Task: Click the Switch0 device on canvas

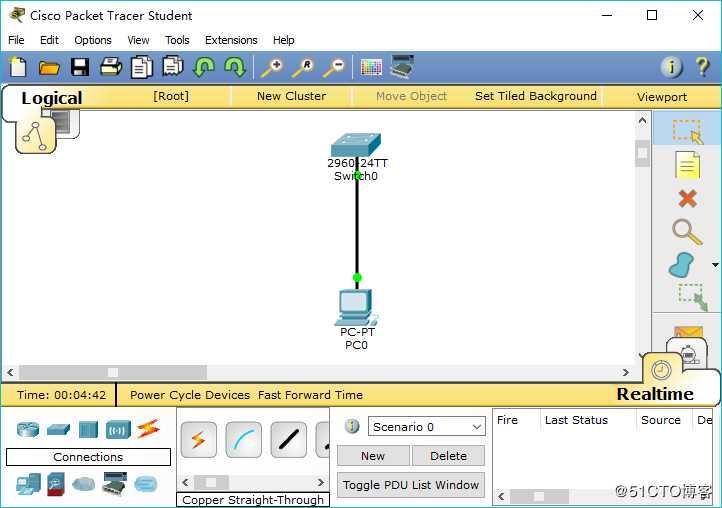Action: click(355, 145)
